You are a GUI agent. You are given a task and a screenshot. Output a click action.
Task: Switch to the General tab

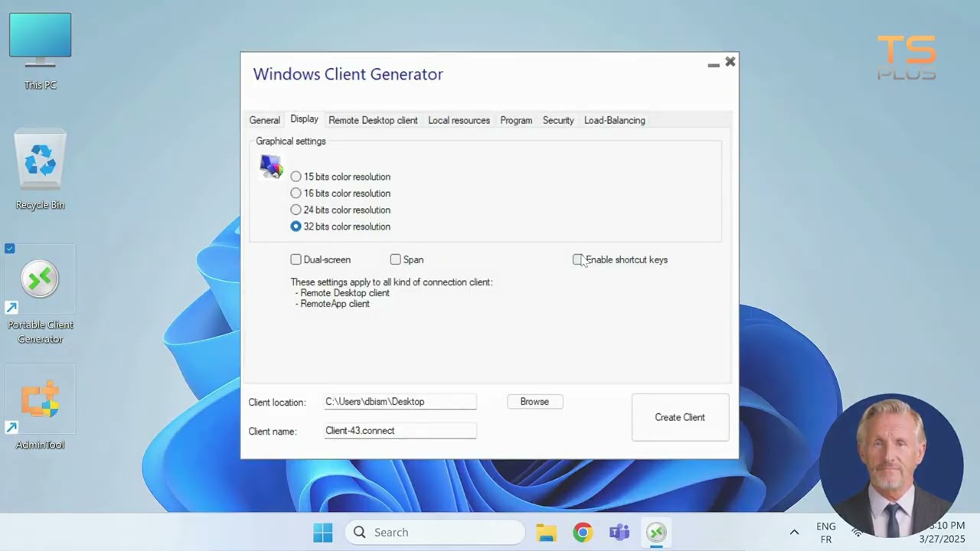264,120
